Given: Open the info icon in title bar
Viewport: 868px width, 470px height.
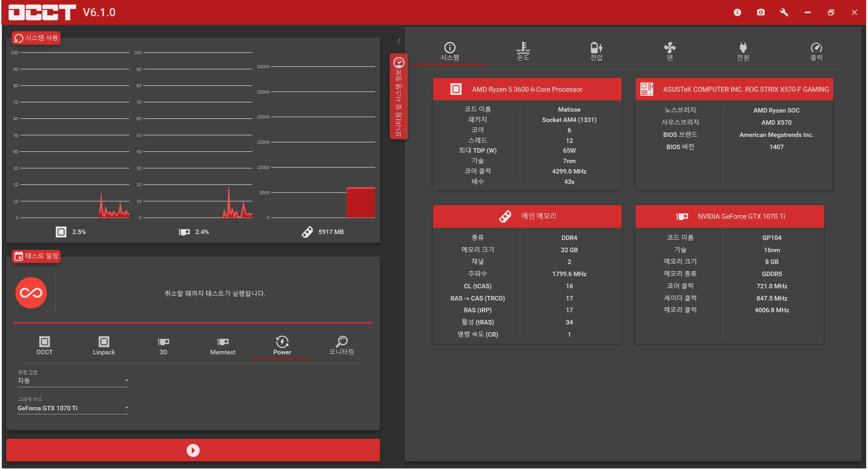Looking at the screenshot, I should tap(737, 13).
